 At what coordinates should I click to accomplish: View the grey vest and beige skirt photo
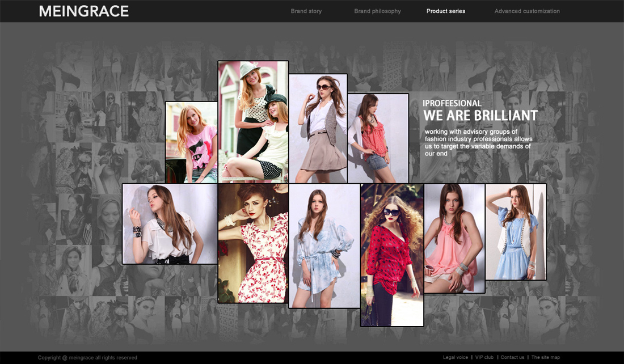[x=318, y=129]
